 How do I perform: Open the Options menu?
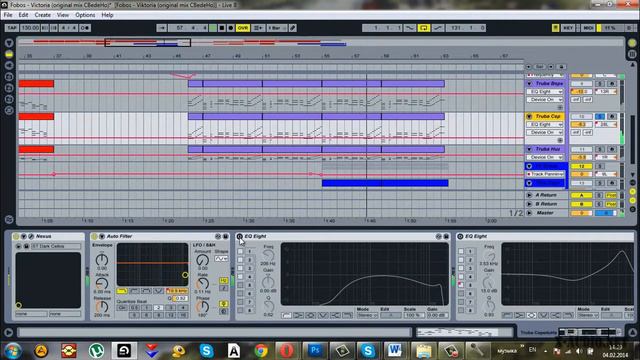point(85,15)
